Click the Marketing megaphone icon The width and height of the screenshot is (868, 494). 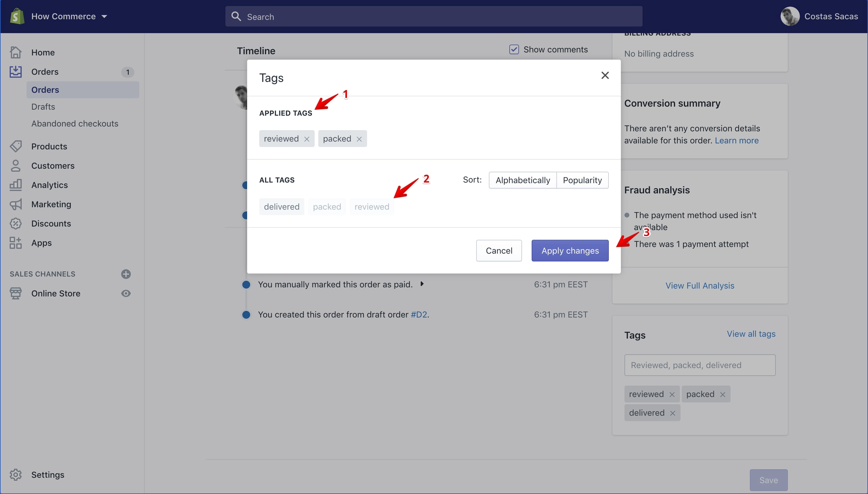(x=16, y=204)
